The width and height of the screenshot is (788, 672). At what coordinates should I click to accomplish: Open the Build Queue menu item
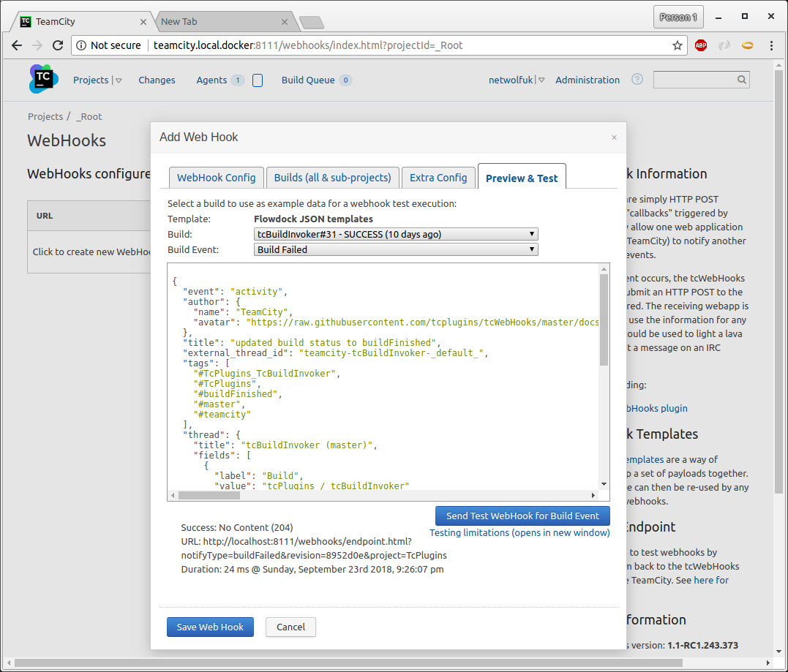tap(308, 80)
